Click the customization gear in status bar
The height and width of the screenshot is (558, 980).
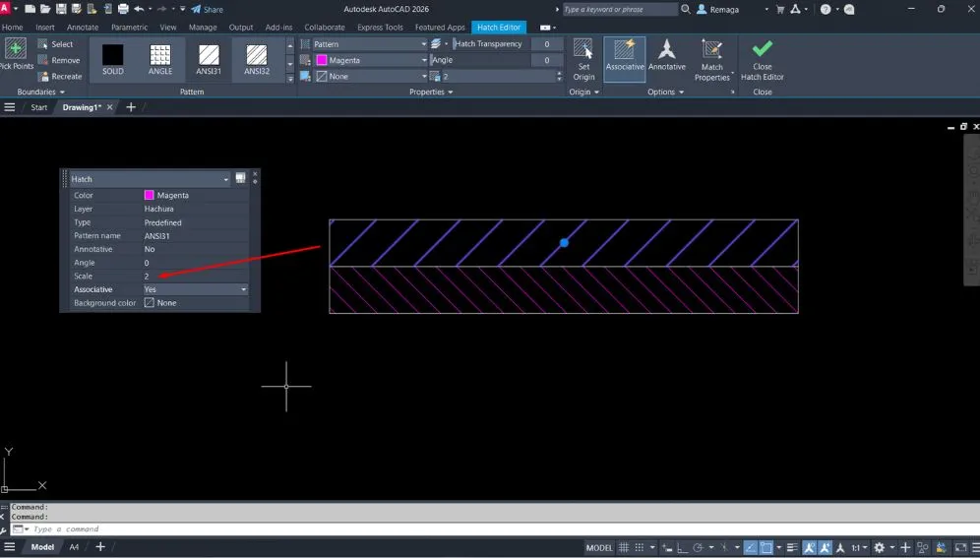tap(880, 548)
